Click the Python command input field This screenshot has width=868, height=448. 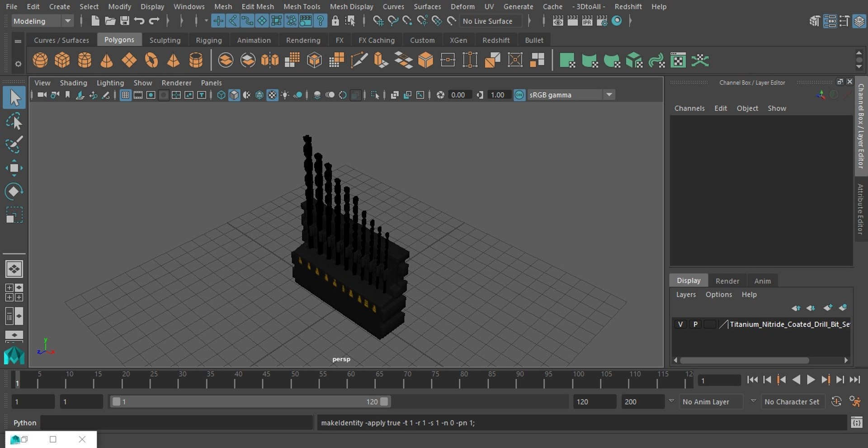pos(177,423)
